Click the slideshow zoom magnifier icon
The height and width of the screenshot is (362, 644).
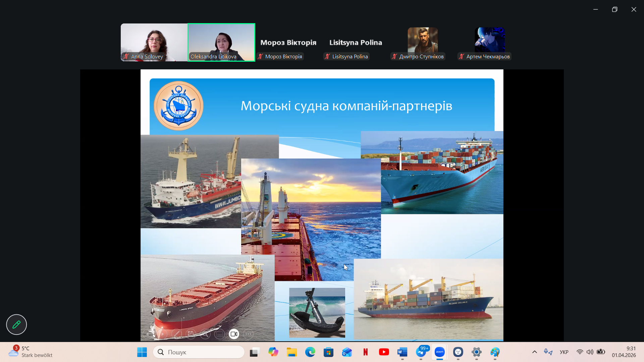click(205, 334)
